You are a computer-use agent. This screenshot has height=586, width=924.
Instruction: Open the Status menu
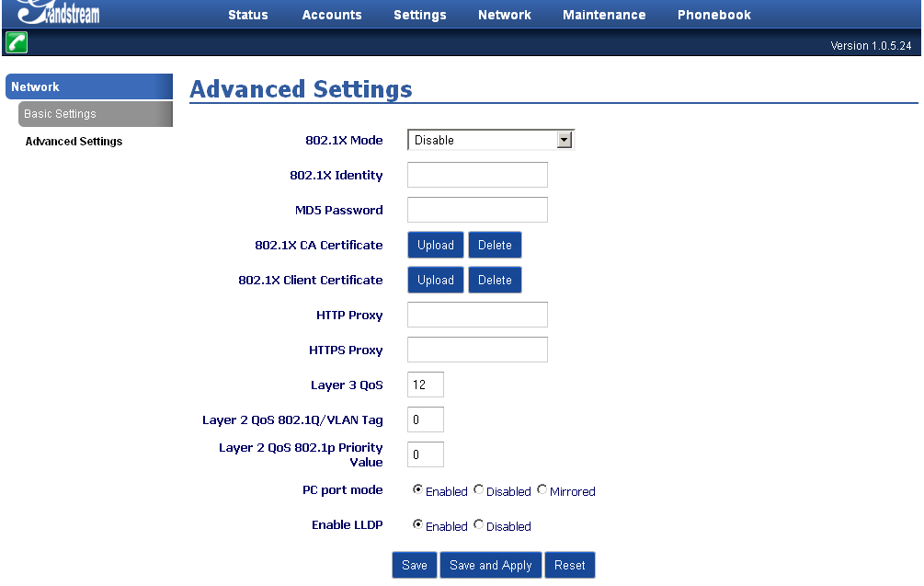click(248, 15)
